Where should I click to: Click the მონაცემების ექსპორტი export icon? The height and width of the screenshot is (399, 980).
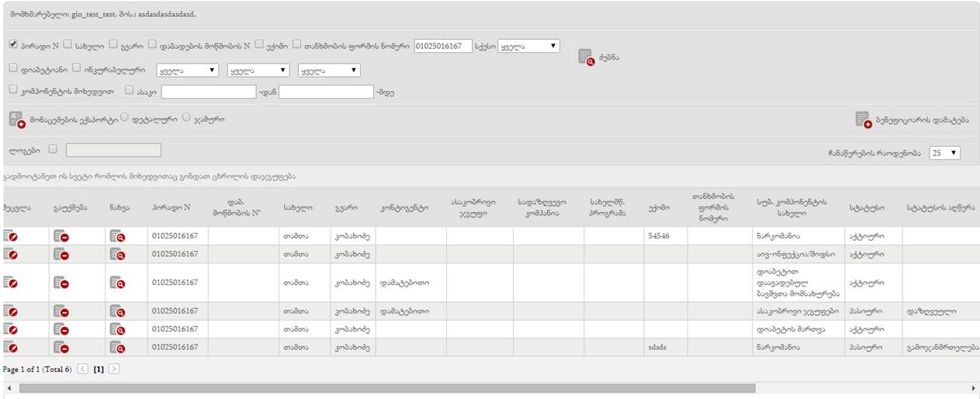click(x=16, y=120)
